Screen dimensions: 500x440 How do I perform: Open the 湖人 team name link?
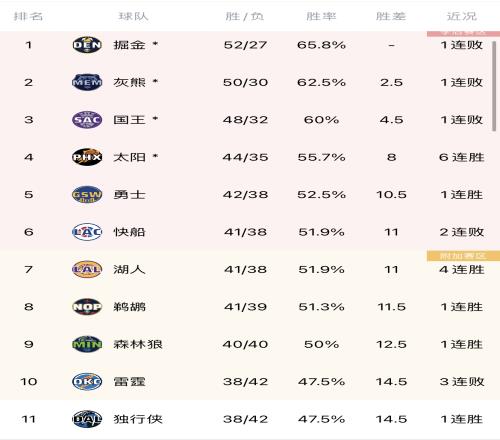pyautogui.click(x=129, y=269)
